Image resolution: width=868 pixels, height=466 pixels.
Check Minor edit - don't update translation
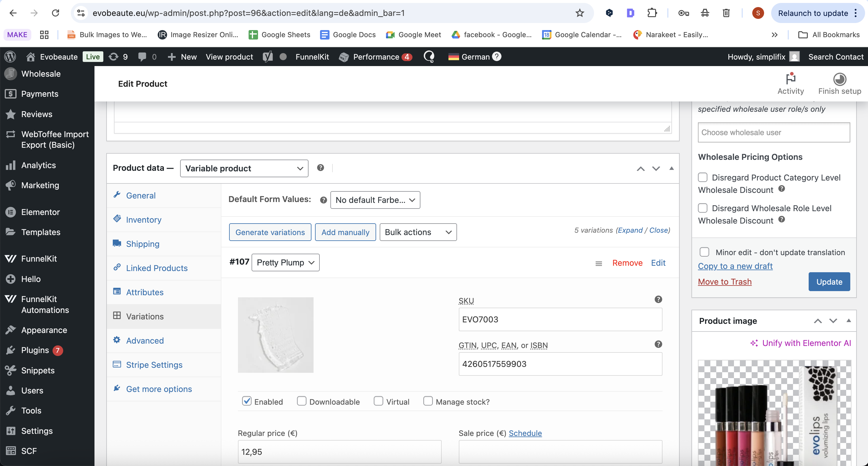(704, 252)
